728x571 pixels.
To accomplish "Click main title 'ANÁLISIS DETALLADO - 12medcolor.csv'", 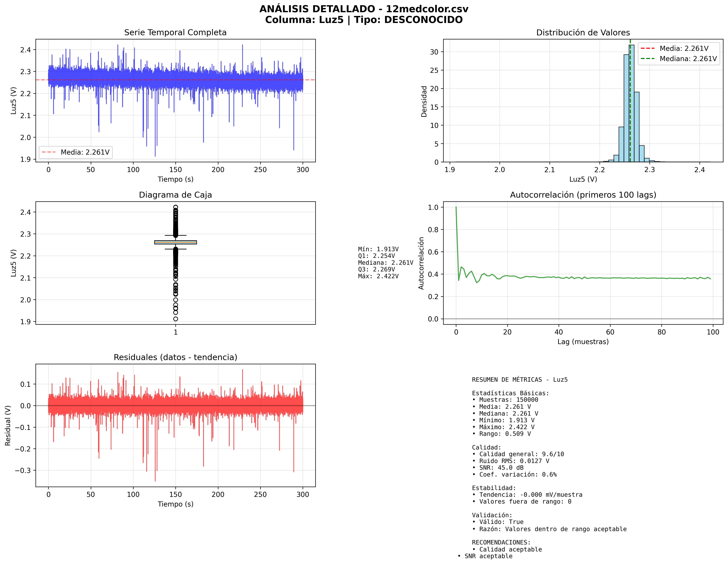I will 364,9.
